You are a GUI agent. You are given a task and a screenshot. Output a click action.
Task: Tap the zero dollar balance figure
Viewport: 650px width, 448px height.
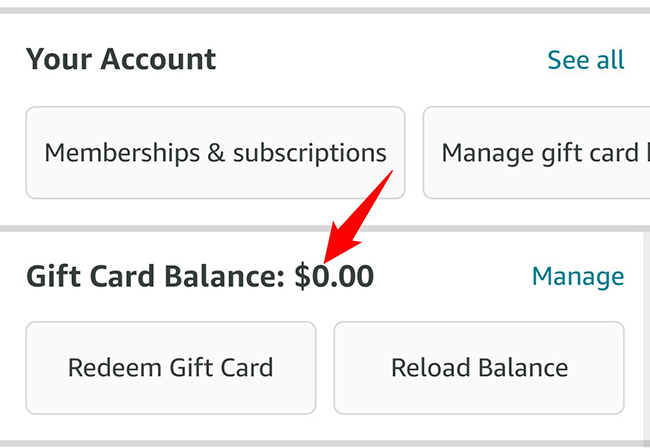(x=334, y=276)
